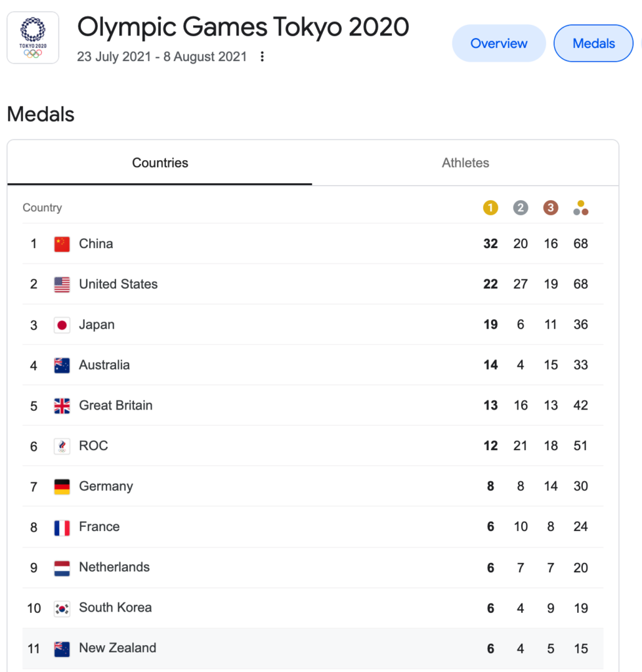This screenshot has height=672, width=642.
Task: Open the Overview section button
Action: (x=499, y=43)
